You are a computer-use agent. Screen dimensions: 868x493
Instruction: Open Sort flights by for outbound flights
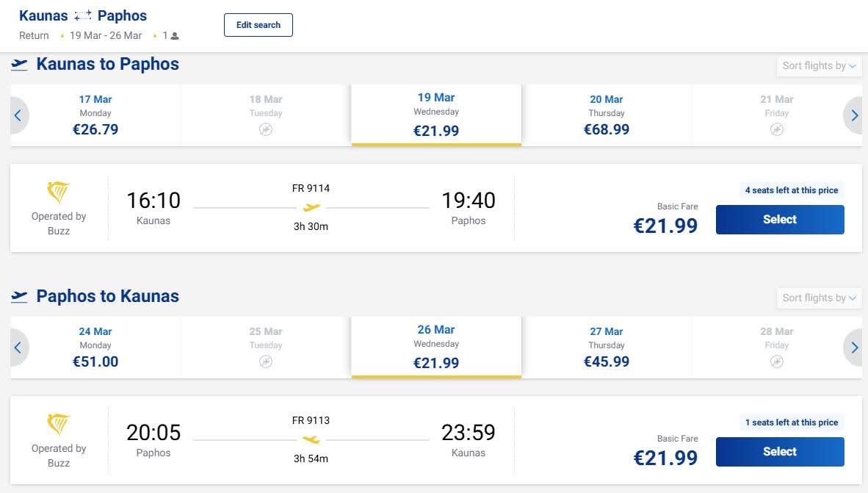(x=819, y=66)
